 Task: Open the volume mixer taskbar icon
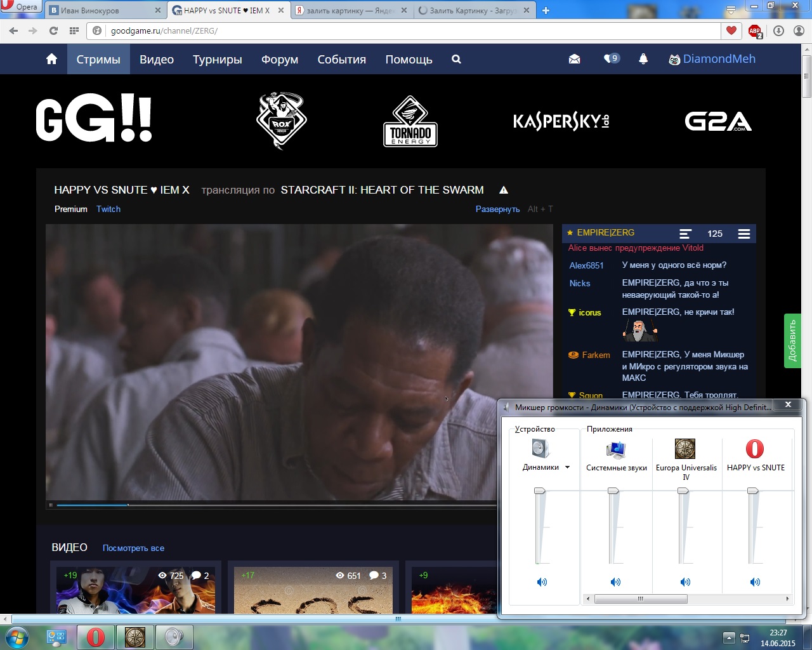[x=174, y=637]
